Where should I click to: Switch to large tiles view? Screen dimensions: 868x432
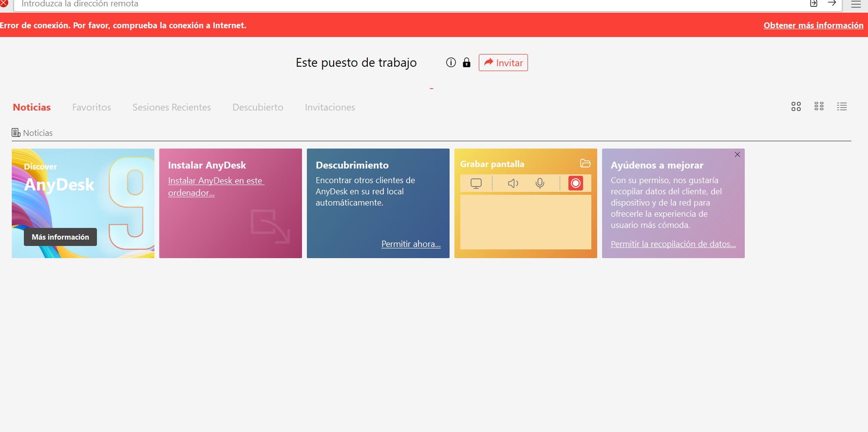tap(796, 107)
